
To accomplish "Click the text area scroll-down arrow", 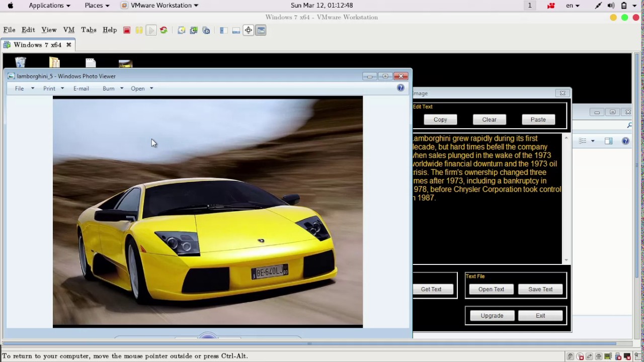I will (566, 260).
